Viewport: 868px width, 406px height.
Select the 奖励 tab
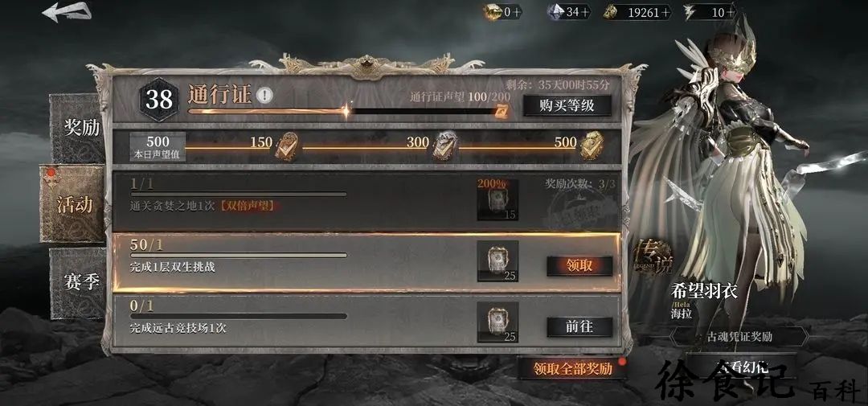coord(80,128)
